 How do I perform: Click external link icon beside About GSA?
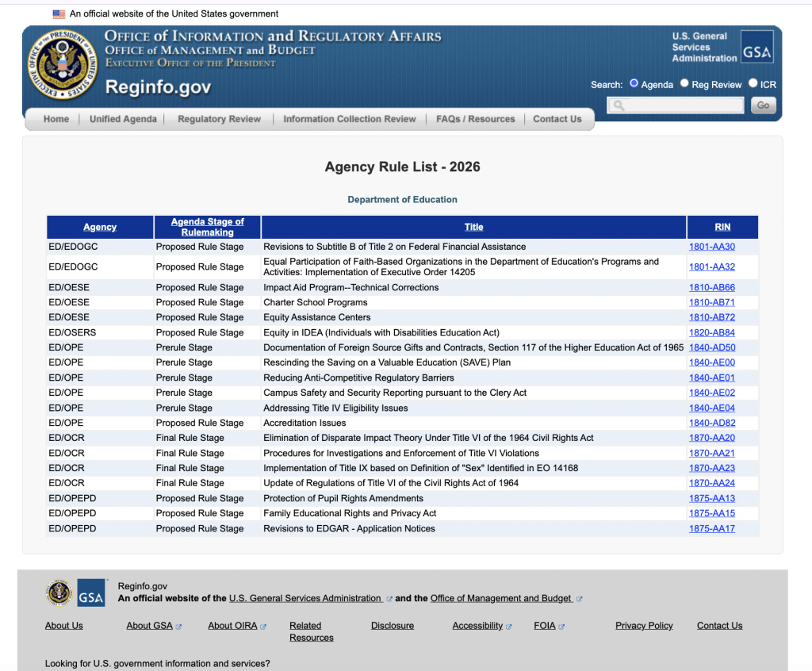click(x=178, y=627)
